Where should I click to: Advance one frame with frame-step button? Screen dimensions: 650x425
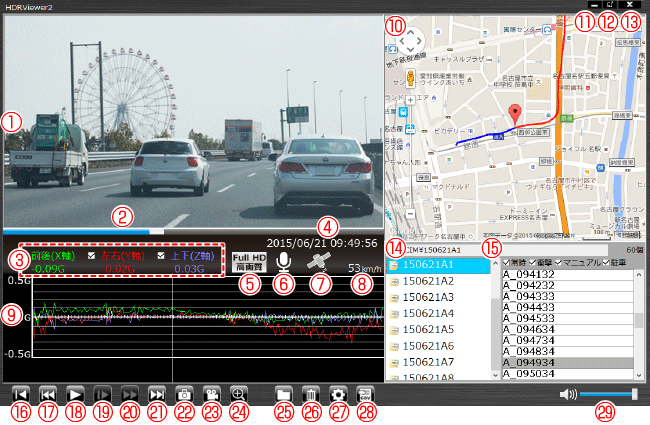[102, 394]
